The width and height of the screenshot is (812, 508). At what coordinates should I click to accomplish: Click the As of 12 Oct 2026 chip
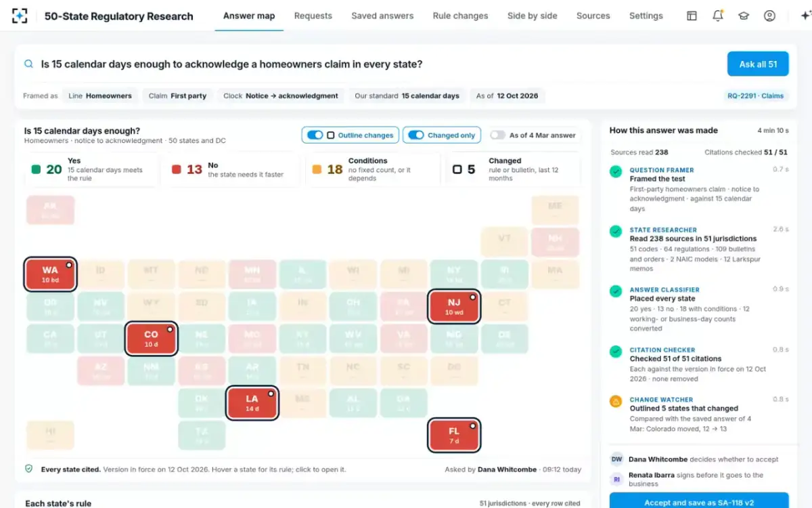(507, 96)
